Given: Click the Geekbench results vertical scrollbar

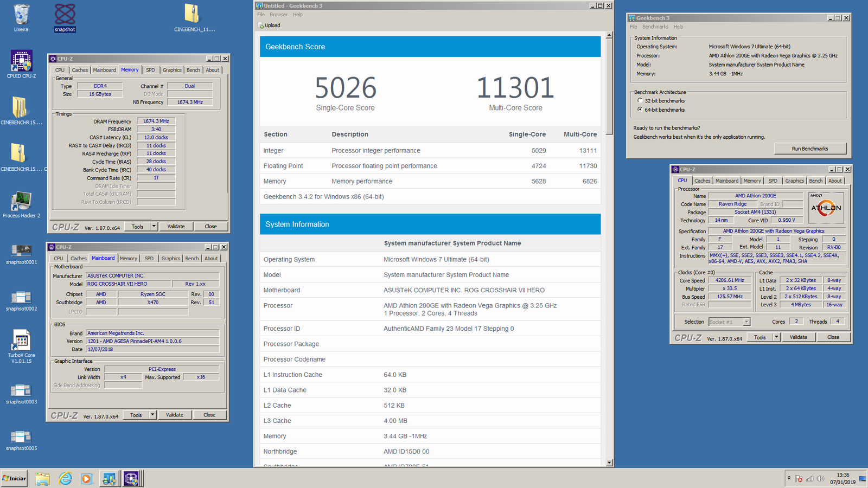Looking at the screenshot, I should (x=609, y=87).
